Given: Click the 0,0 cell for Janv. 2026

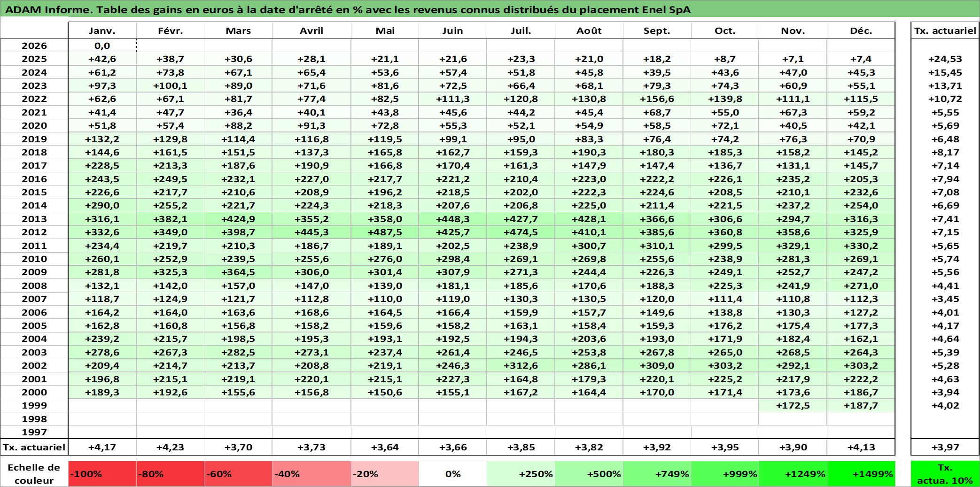Looking at the screenshot, I should (x=102, y=46).
